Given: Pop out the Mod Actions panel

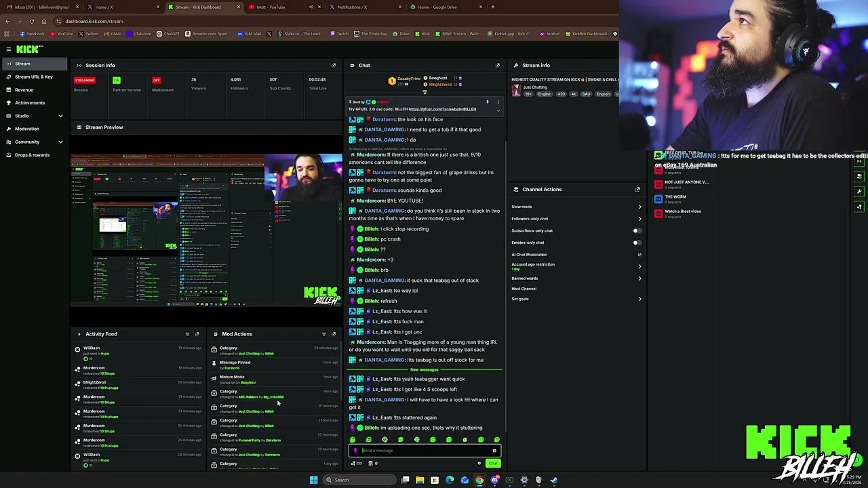Looking at the screenshot, I should pos(333,334).
